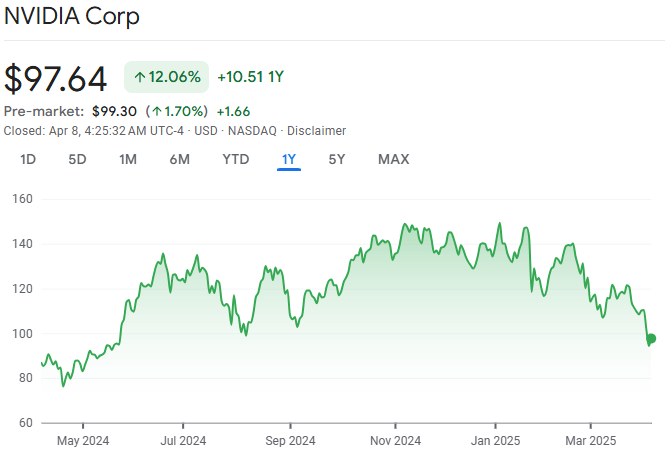665x457 pixels.
Task: Click the USD currency label
Action: pyautogui.click(x=206, y=131)
